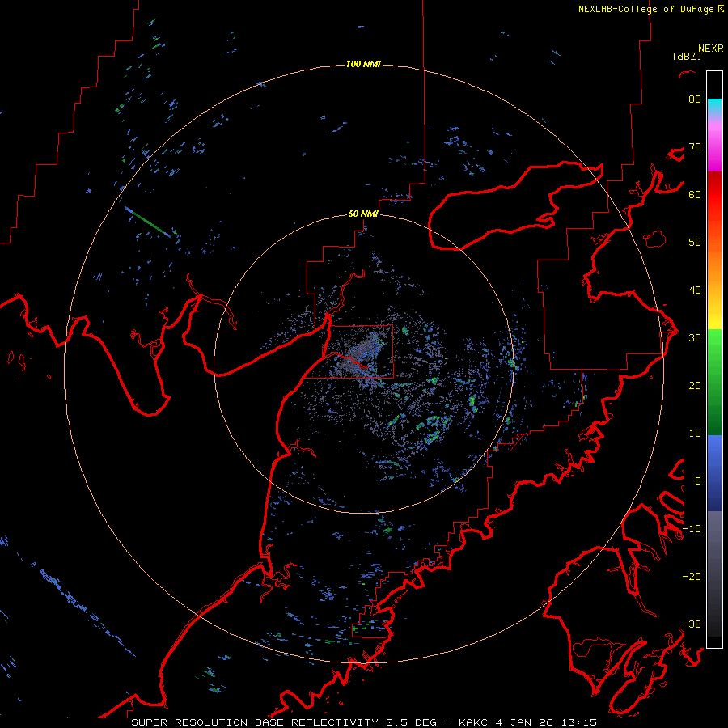Click the -20 dBZ scale value

tap(692, 576)
